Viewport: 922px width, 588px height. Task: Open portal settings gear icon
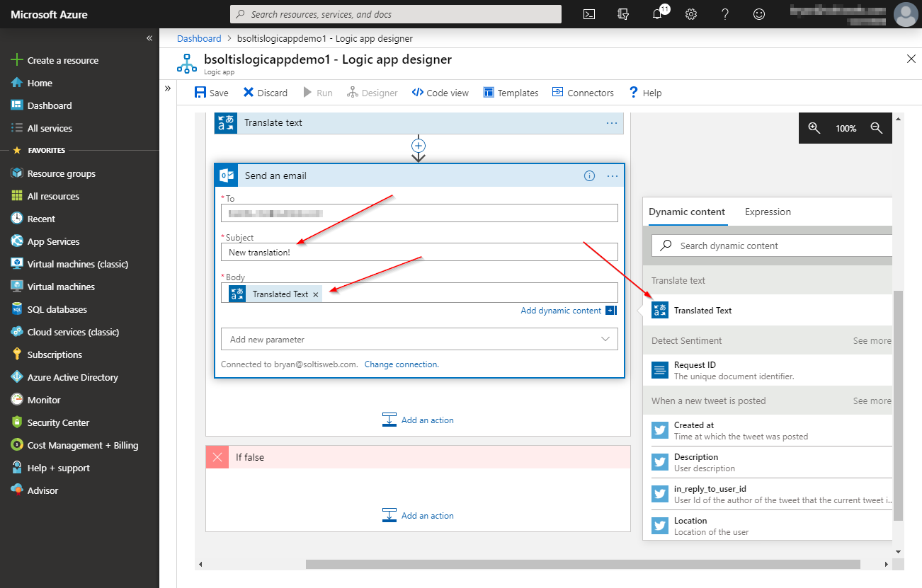691,14
